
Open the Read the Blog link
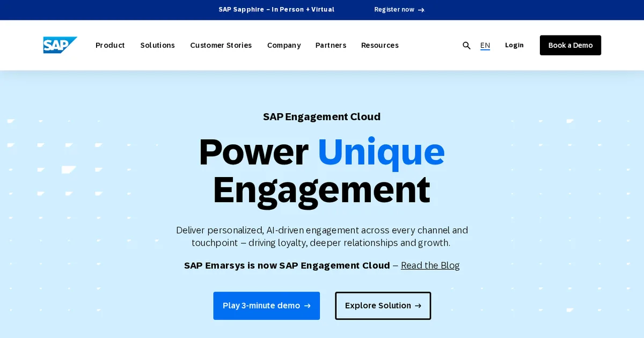pyautogui.click(x=430, y=265)
